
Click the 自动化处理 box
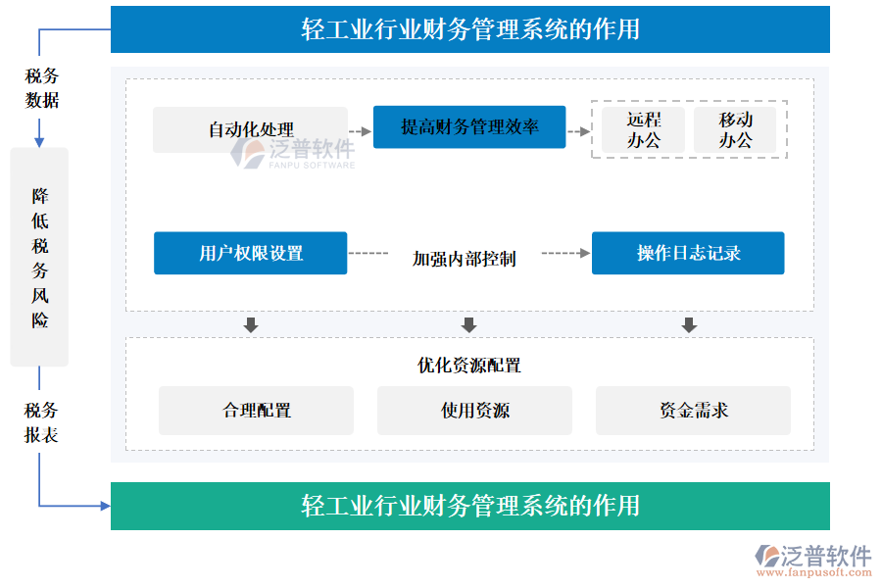[x=250, y=129]
